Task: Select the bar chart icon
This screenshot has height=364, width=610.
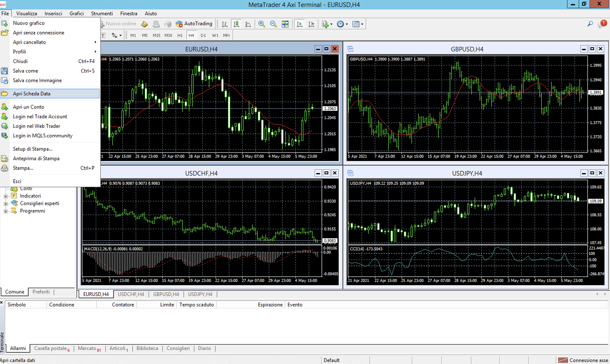Action: pyautogui.click(x=224, y=24)
